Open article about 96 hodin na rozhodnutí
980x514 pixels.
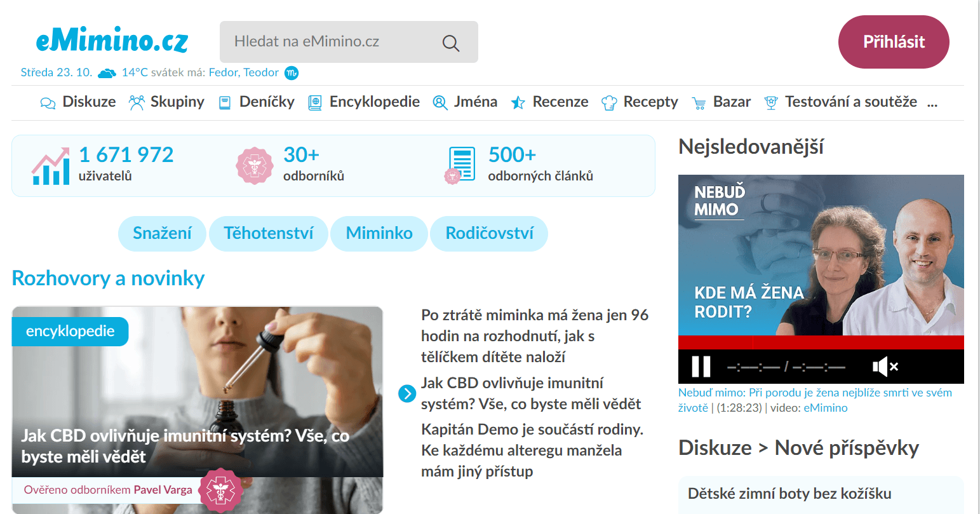[535, 336]
